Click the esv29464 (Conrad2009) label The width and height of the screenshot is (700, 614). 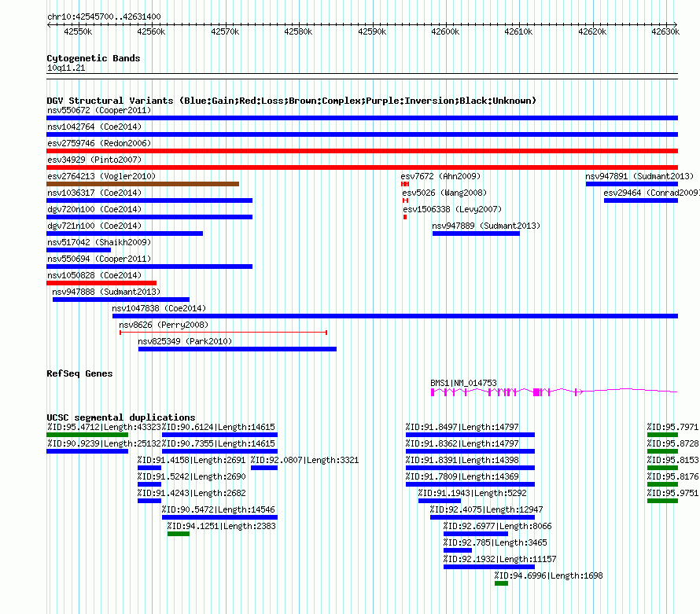click(x=652, y=193)
